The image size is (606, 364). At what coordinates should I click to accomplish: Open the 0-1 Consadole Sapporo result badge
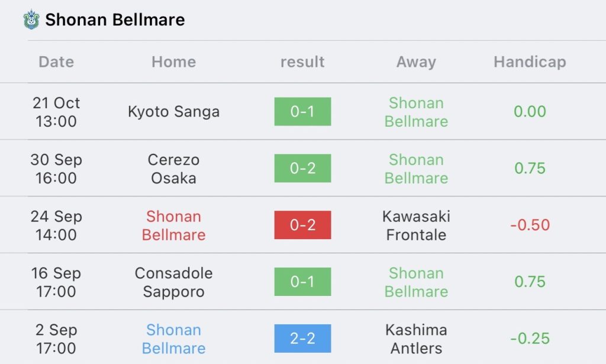(302, 282)
